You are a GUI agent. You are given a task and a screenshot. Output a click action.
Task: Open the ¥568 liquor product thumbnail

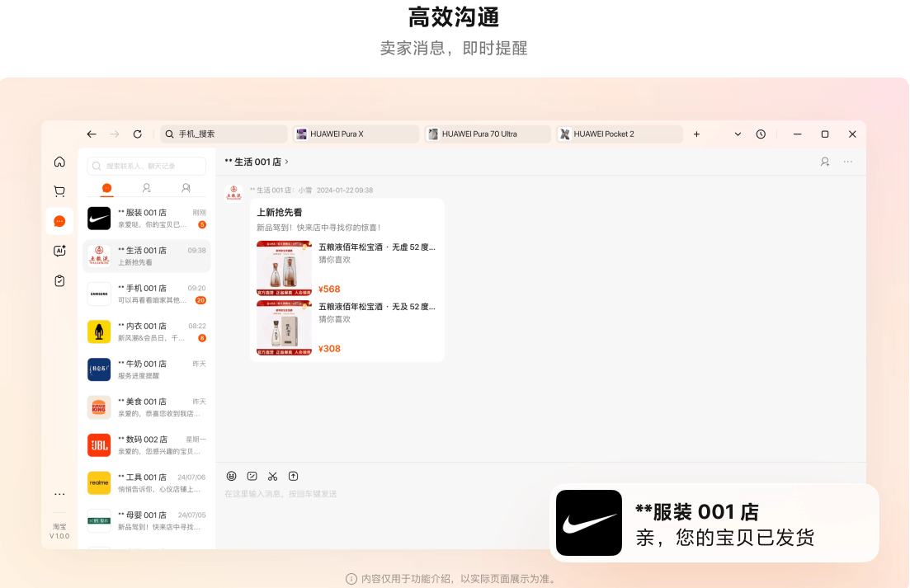pos(285,268)
